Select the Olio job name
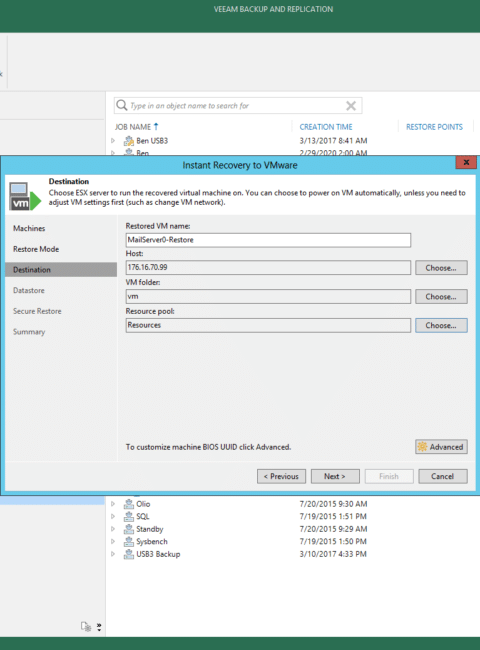Image resolution: width=480 pixels, height=650 pixels. pyautogui.click(x=143, y=504)
